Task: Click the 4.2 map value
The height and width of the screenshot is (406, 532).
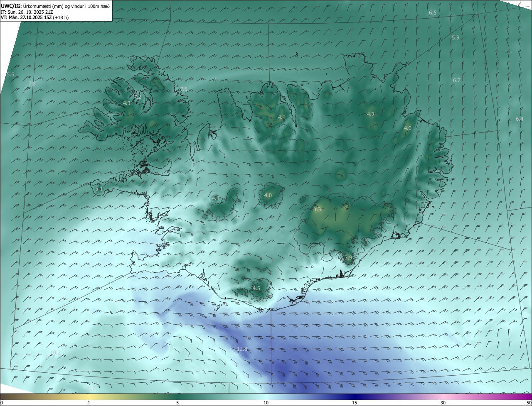Action: pyautogui.click(x=371, y=115)
